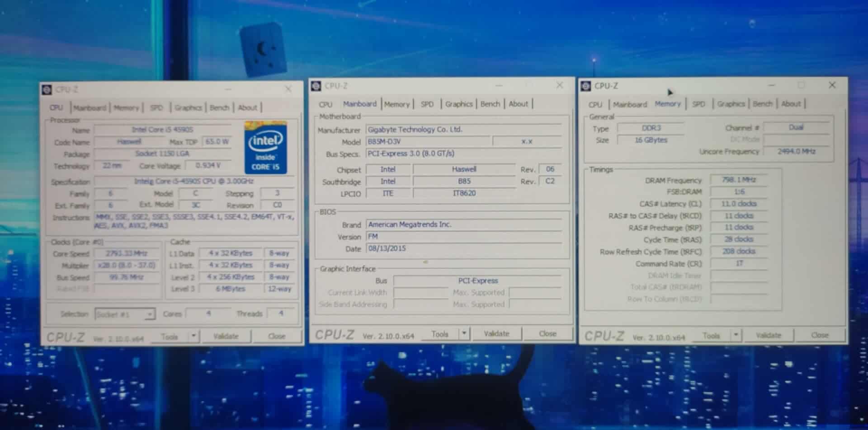Minimize the right CPU-Z window

click(772, 85)
